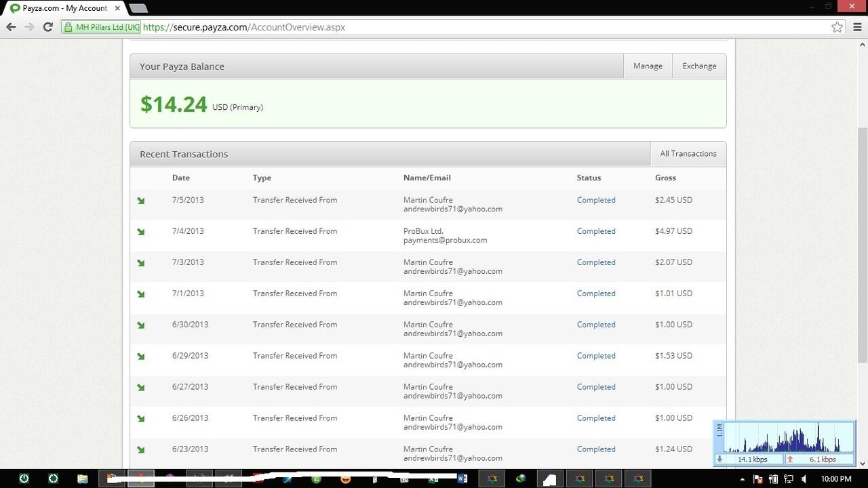Click the $1.24 USD gross amount

point(673,449)
